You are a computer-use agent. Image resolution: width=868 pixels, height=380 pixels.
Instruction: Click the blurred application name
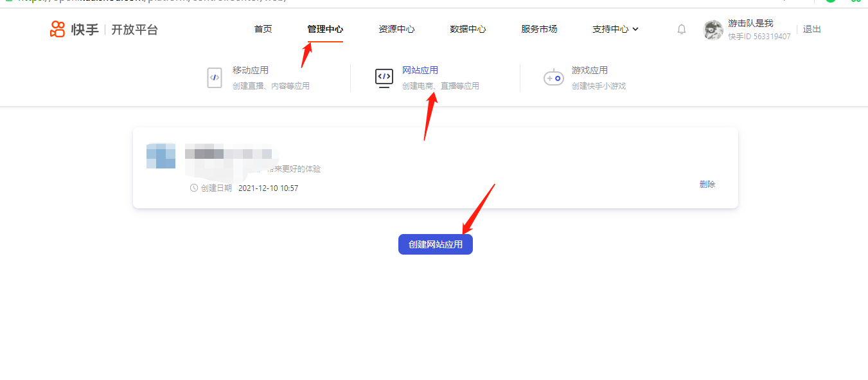click(x=228, y=154)
